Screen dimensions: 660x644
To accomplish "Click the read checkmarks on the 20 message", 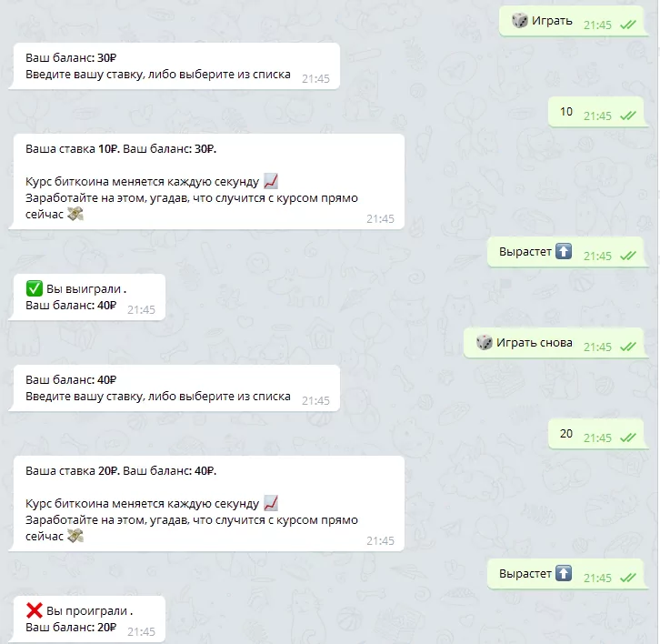I will tap(628, 438).
